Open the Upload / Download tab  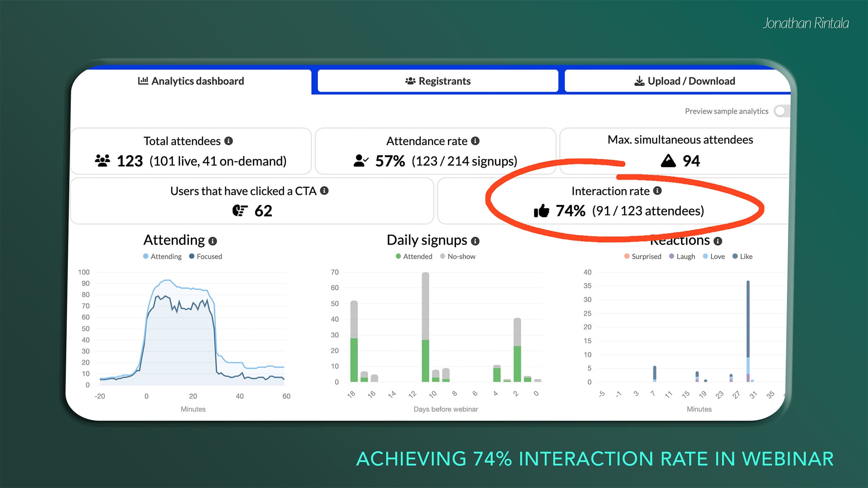677,81
